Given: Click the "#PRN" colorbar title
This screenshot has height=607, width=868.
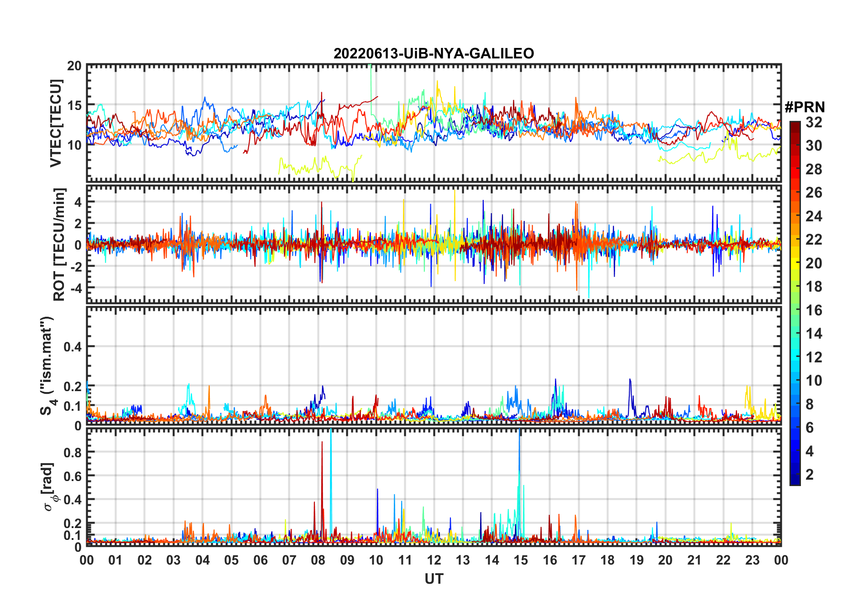Looking at the screenshot, I should [805, 107].
